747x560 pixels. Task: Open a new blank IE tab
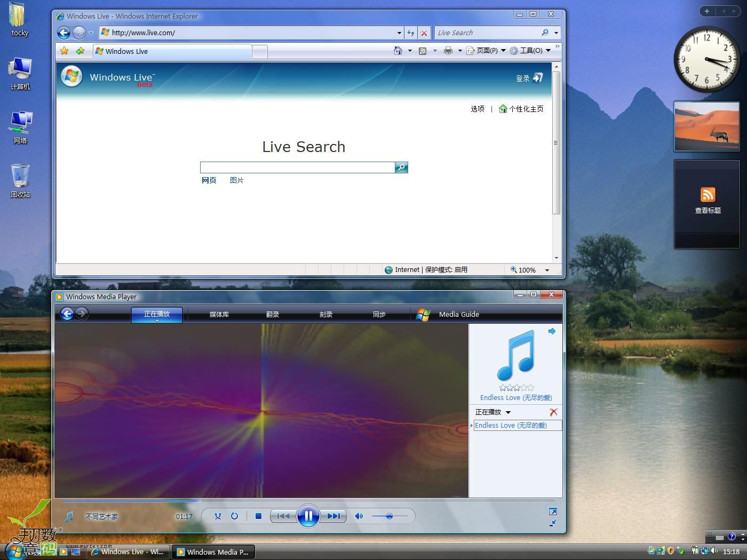point(260,52)
